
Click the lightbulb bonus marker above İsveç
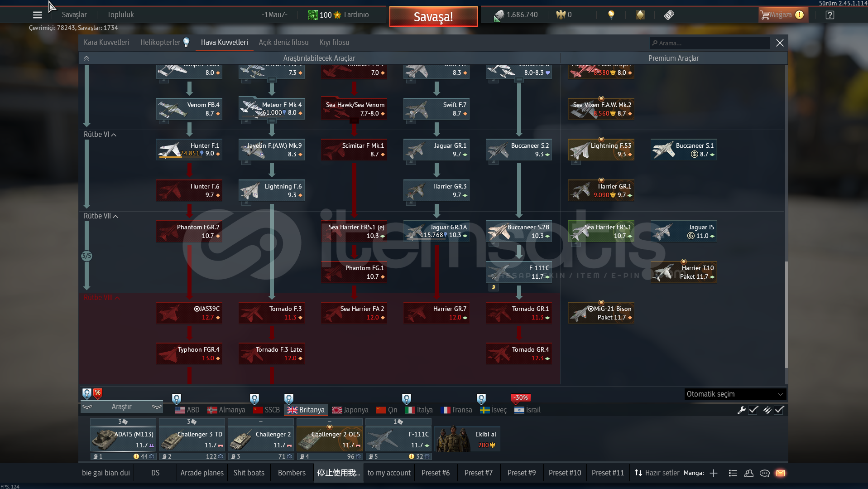tap(481, 399)
